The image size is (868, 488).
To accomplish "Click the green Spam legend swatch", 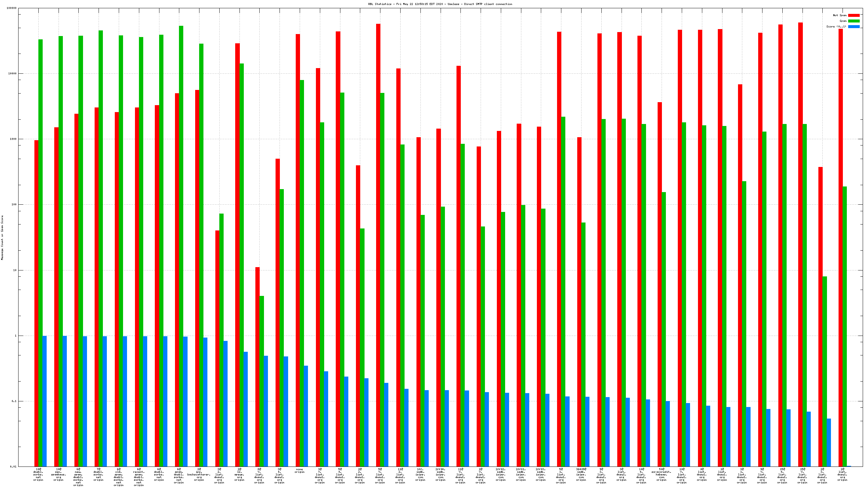I will tap(853, 21).
